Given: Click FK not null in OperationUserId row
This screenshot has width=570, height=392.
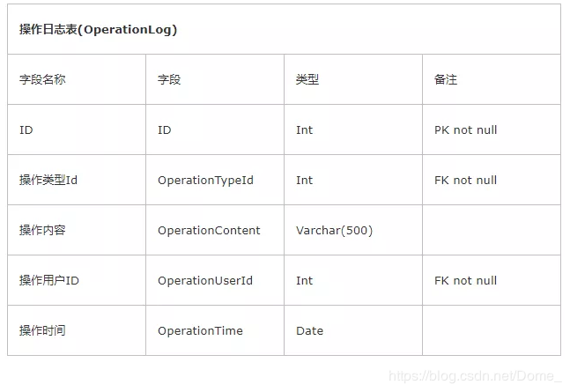Looking at the screenshot, I should point(465,280).
